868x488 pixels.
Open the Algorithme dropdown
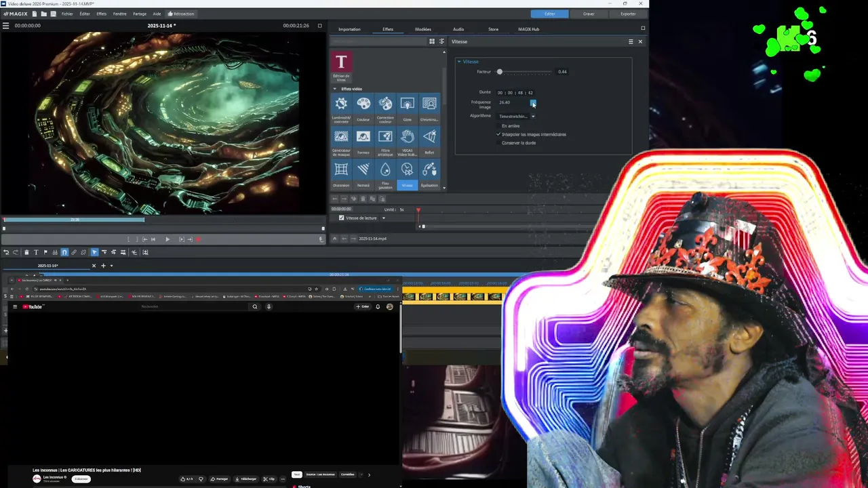coord(517,117)
